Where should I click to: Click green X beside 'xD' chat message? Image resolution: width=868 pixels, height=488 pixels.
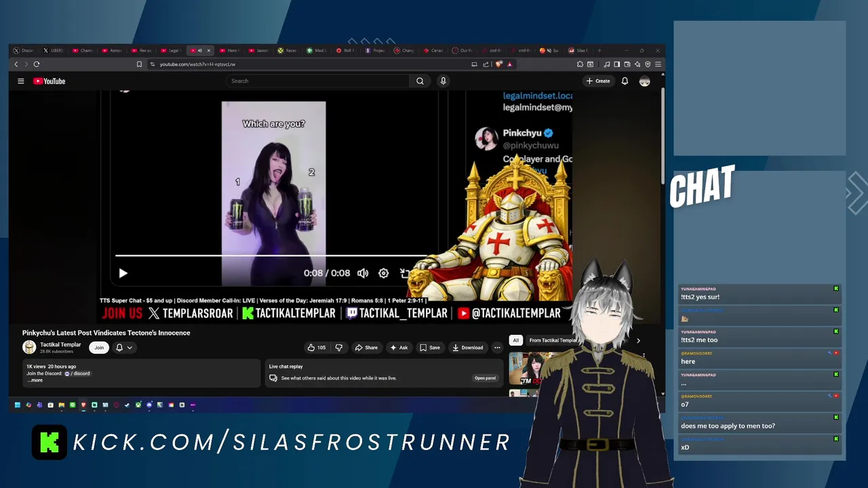(836, 439)
